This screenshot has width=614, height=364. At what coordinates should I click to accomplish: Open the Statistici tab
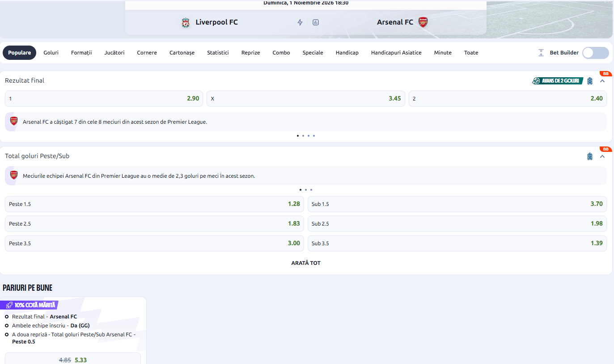pos(218,53)
